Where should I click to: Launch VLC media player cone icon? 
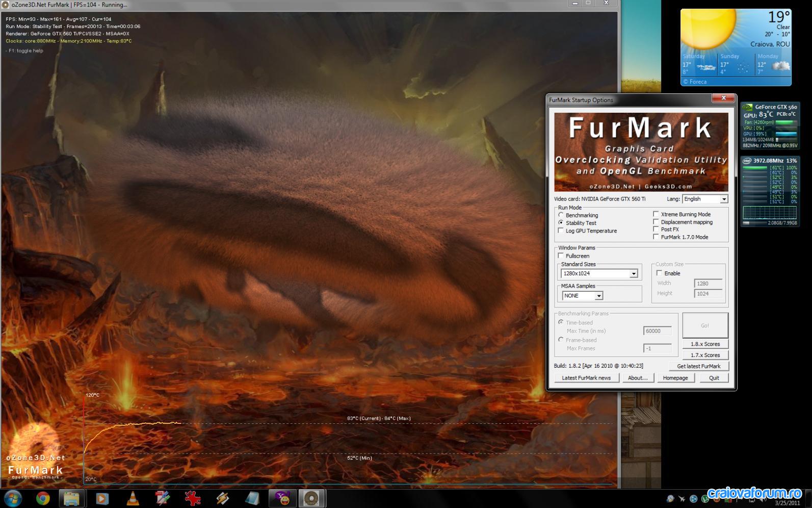click(x=132, y=498)
